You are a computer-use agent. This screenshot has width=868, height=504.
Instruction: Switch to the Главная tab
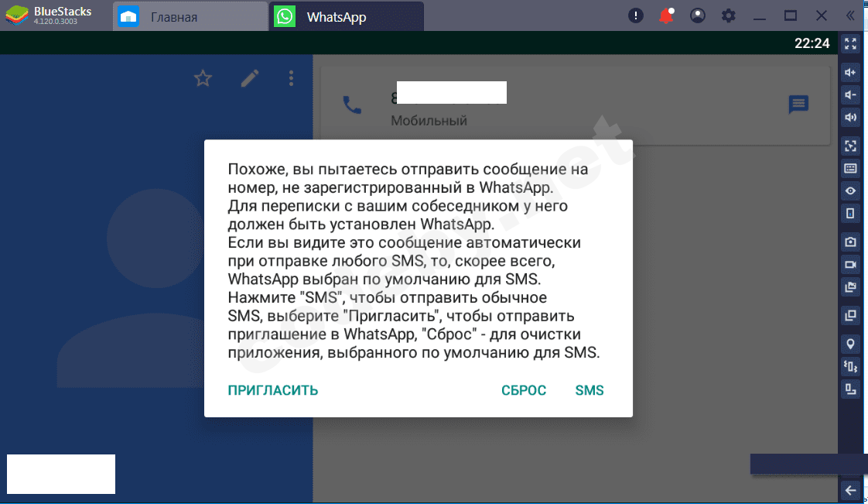click(190, 16)
